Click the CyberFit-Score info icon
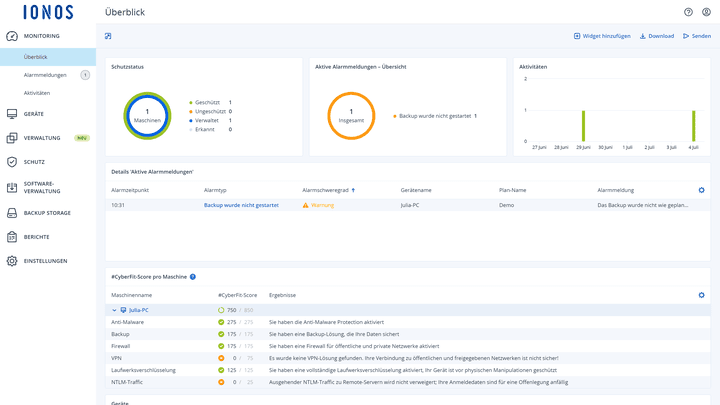Image resolution: width=720 pixels, height=405 pixels. coord(193,276)
